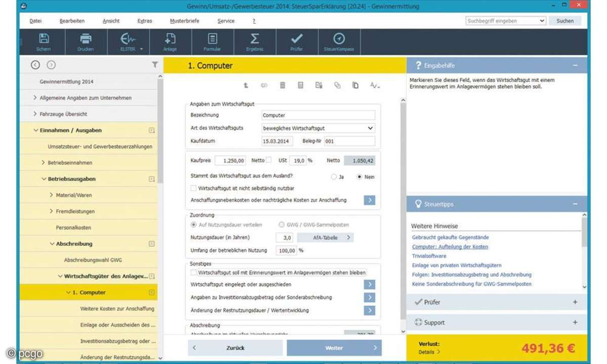Expand Fremdleistungen tree node

pos(52,211)
